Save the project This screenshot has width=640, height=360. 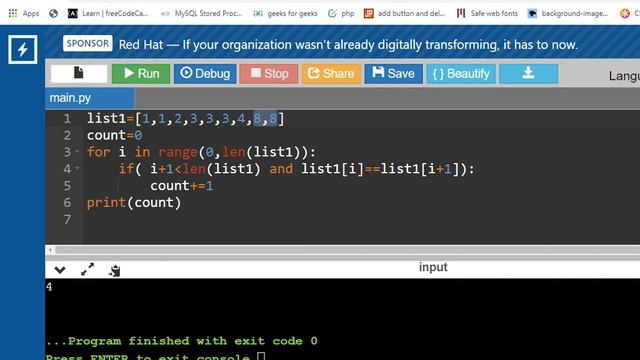tap(393, 73)
